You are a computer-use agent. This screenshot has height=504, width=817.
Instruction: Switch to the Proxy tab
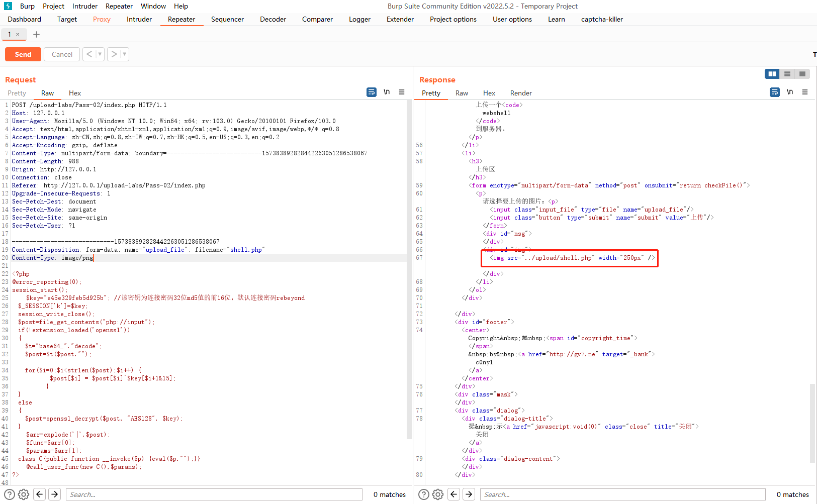coord(102,19)
